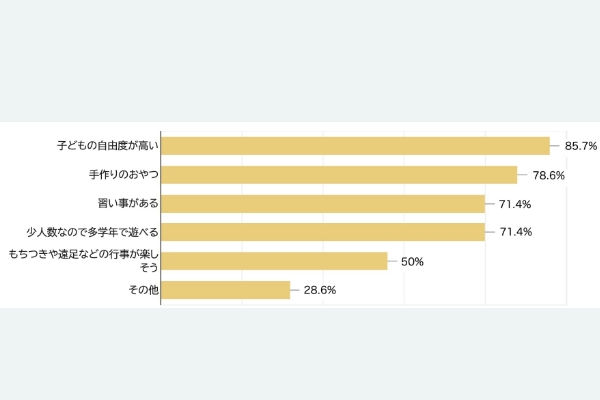Select the 少人数なので多学年で遊べる bar
600x400 pixels.
[x=323, y=232]
